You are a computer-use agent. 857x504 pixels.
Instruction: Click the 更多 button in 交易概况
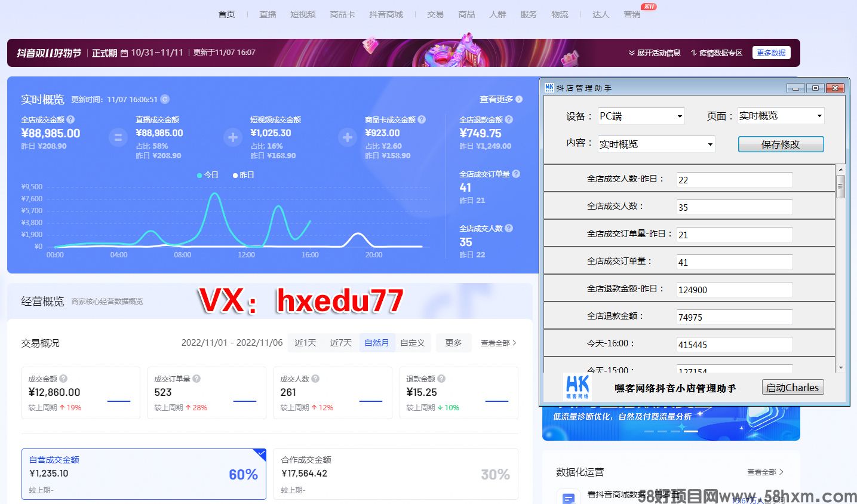(453, 343)
